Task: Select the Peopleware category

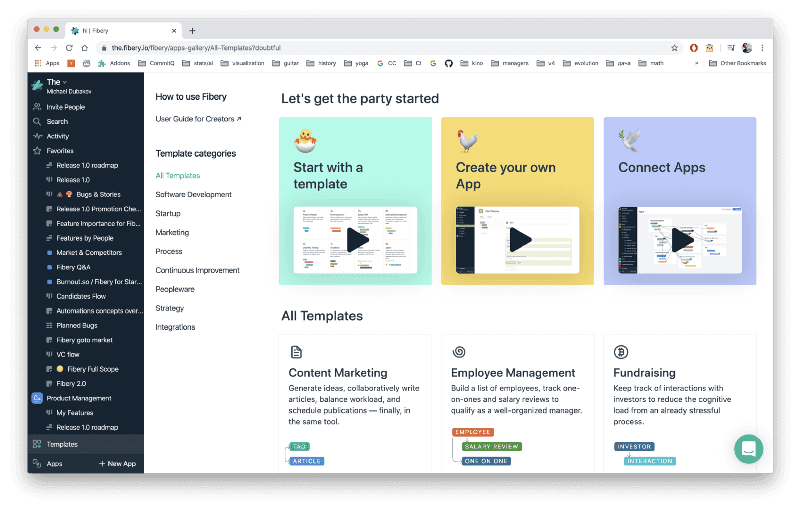Action: (175, 289)
